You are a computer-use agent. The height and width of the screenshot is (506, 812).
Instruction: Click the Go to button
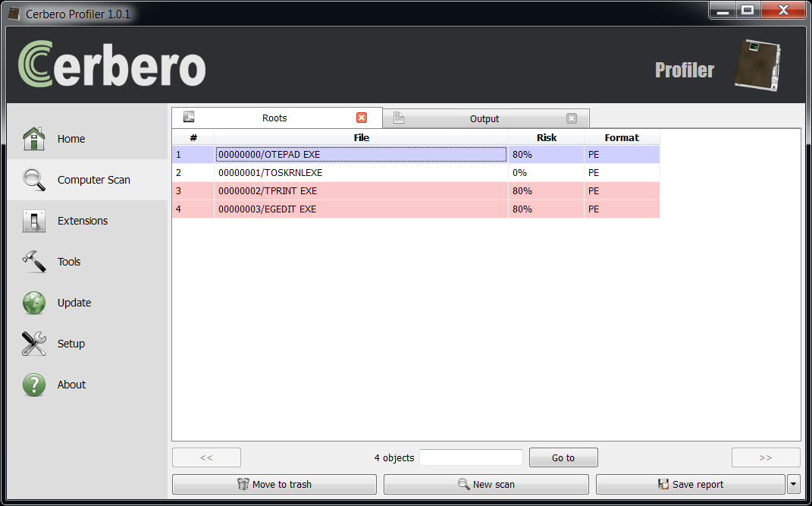pyautogui.click(x=563, y=458)
